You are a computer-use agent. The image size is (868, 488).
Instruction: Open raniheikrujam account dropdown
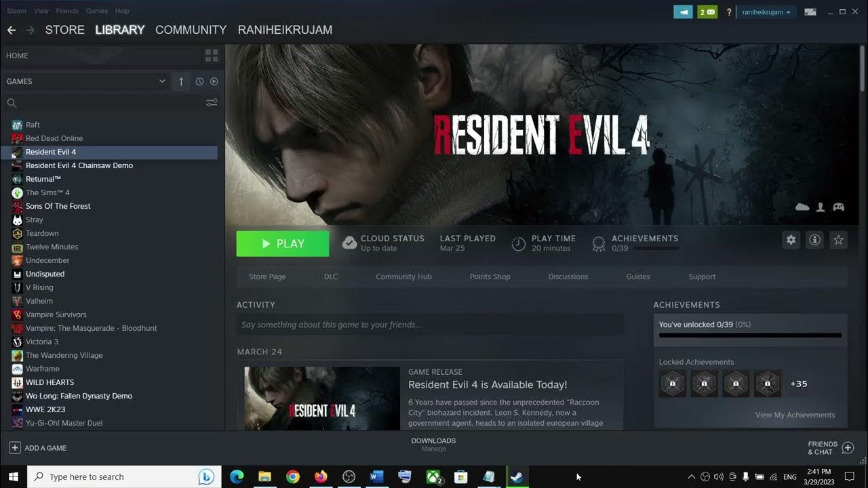click(766, 12)
